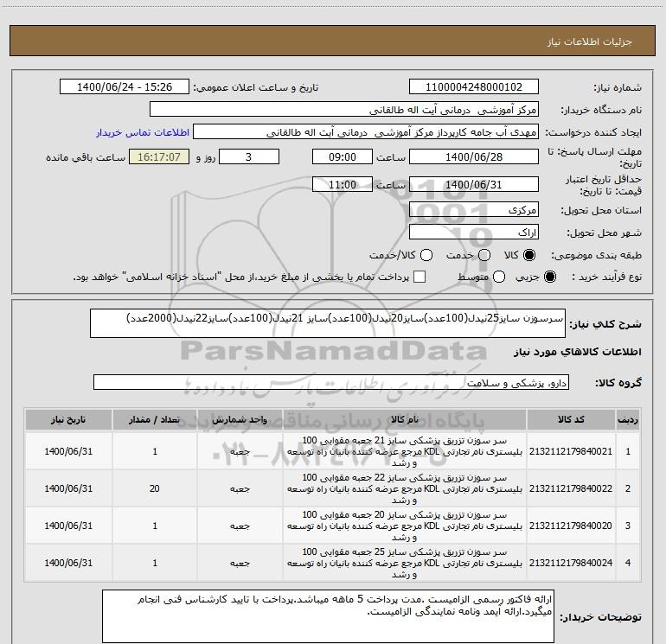
Task: Click the response deadline date 1400/06/28
Action: (474, 157)
